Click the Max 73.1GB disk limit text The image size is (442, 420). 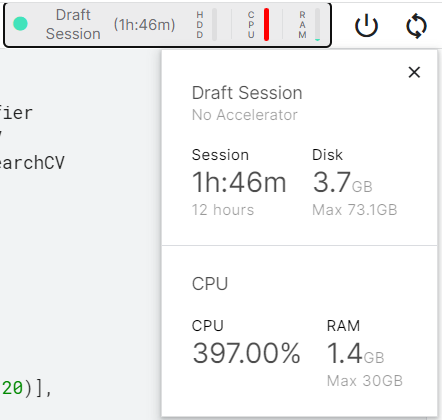click(x=355, y=210)
